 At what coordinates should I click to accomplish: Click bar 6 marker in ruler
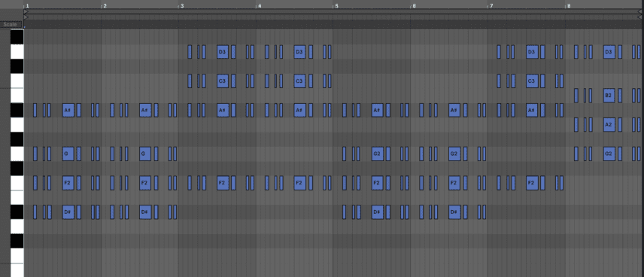pos(414,6)
